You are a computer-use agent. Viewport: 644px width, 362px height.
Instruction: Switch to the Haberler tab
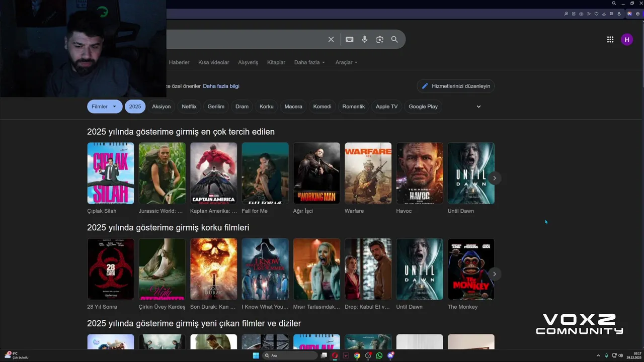tap(179, 62)
